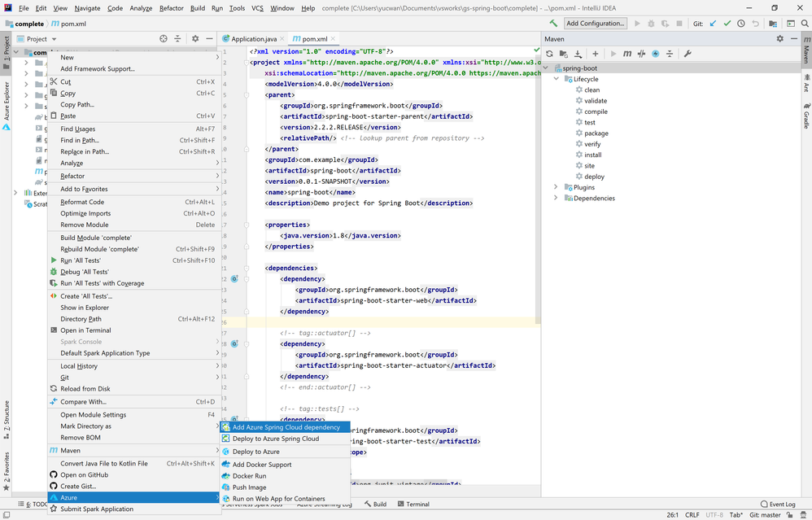The image size is (812, 520).
Task: Choose Open on GitHub
Action: click(134, 475)
